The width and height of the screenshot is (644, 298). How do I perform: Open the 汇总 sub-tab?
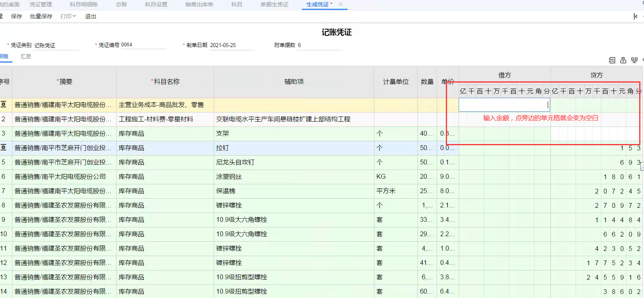point(26,56)
